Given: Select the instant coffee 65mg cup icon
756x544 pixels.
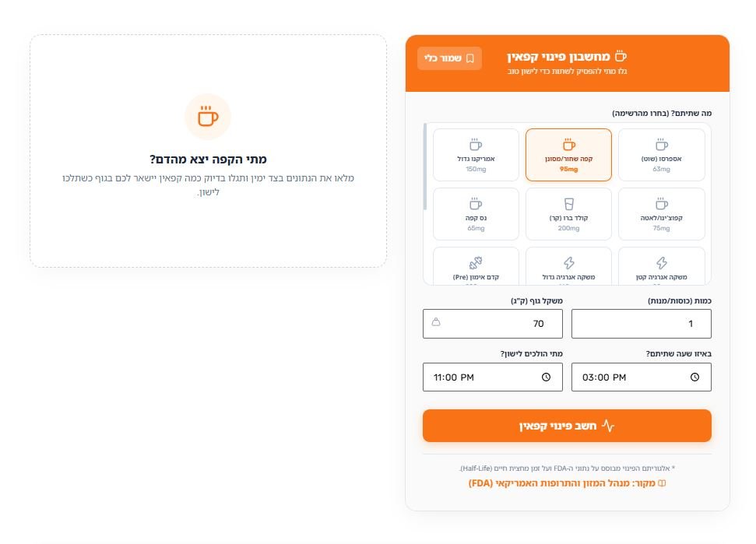Looking at the screenshot, I should pos(476,204).
